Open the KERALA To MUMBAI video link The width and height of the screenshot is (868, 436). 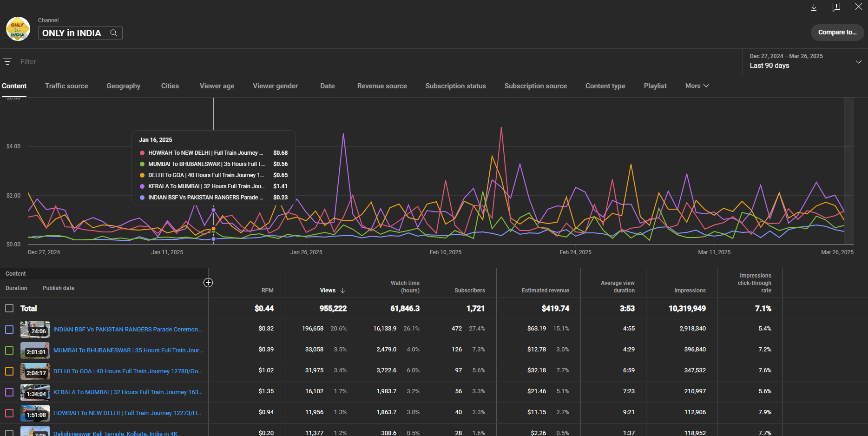point(128,392)
